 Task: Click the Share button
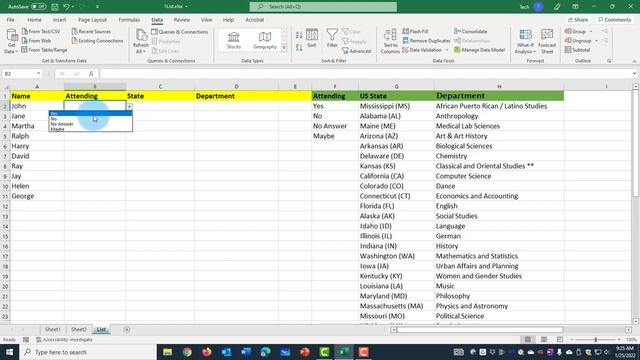point(578,20)
